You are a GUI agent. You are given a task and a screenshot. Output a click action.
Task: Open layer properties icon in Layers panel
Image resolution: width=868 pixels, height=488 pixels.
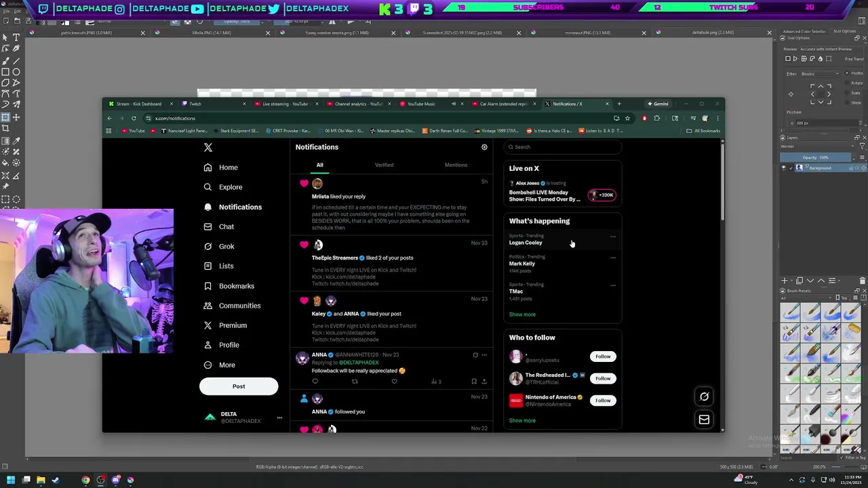click(x=832, y=281)
